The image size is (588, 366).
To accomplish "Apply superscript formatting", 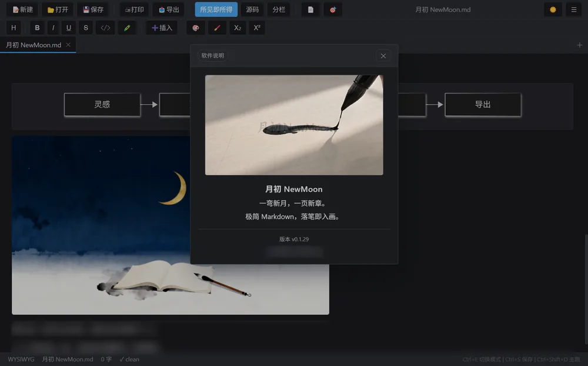I will pyautogui.click(x=257, y=28).
